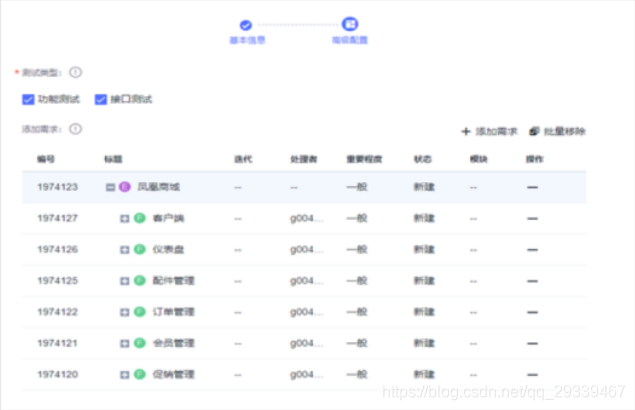Viewport: 635px width, 410px height.
Task: Remove requirement 1974121 via its minus icon
Action: tap(533, 343)
